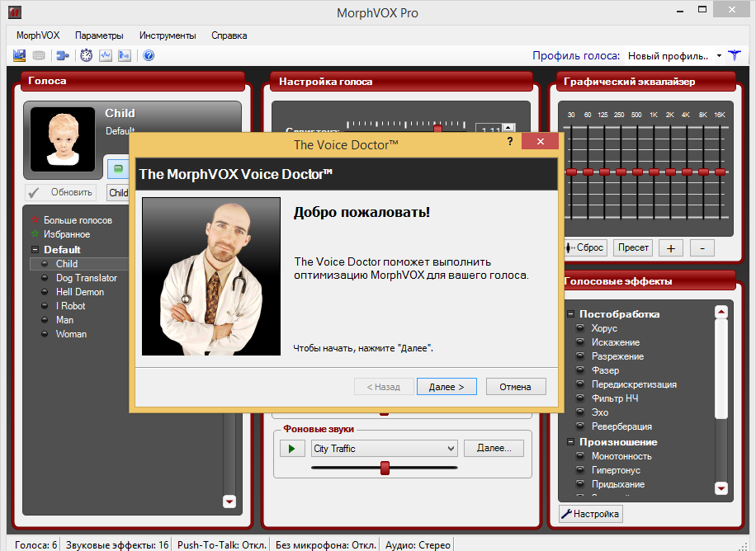Click the 1K equalizer slider handle
The width and height of the screenshot is (756, 551).
(654, 172)
